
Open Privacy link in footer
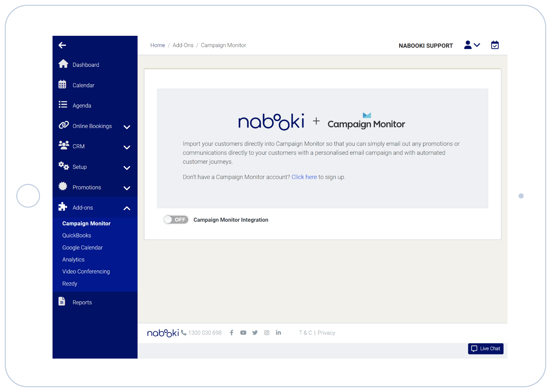326,333
